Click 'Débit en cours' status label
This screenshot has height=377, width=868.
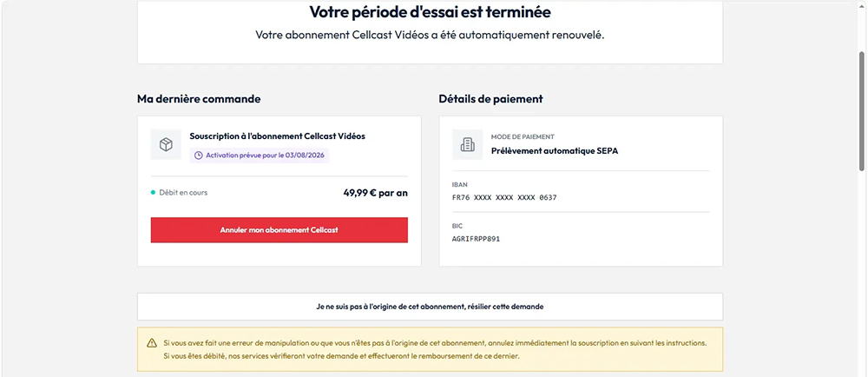[183, 193]
